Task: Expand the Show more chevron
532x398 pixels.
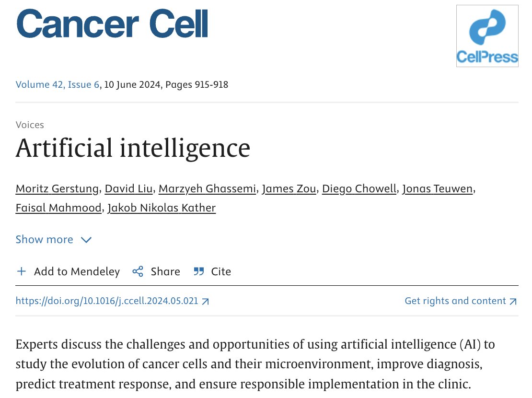Action: pos(86,240)
